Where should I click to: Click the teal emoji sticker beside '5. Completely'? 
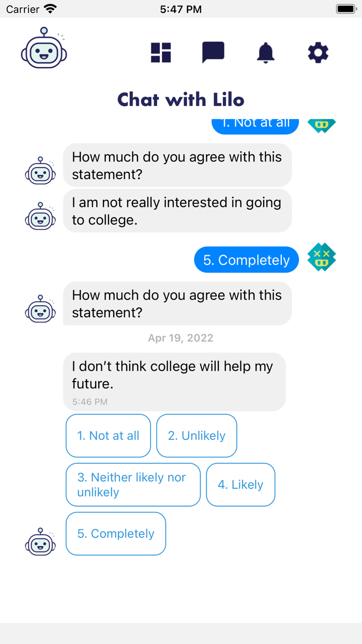[x=322, y=257]
